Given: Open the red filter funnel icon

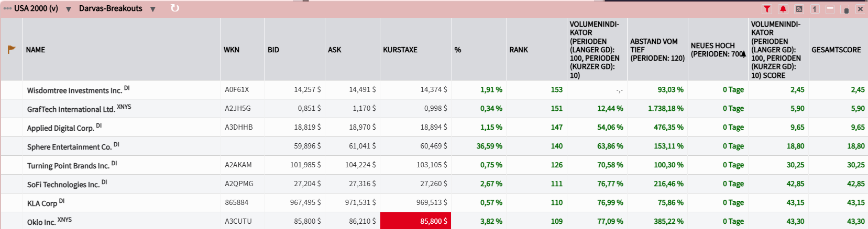Looking at the screenshot, I should [x=767, y=9].
